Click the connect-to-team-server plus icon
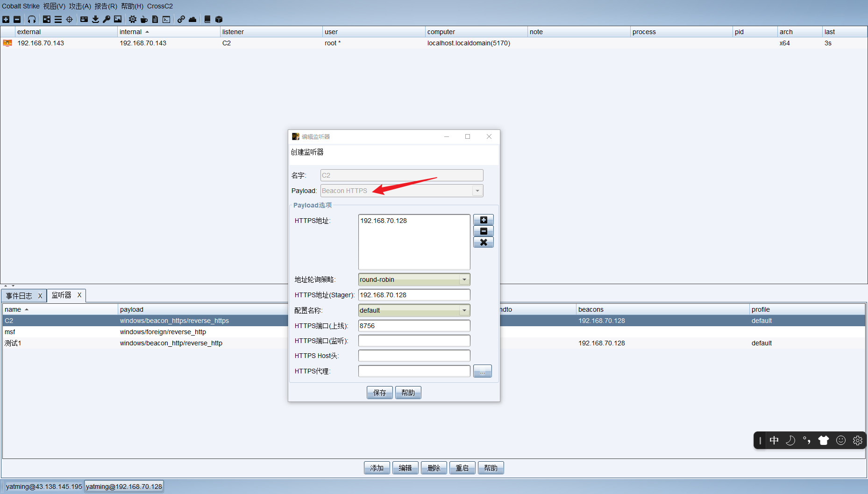The height and width of the screenshot is (494, 868). [6, 19]
